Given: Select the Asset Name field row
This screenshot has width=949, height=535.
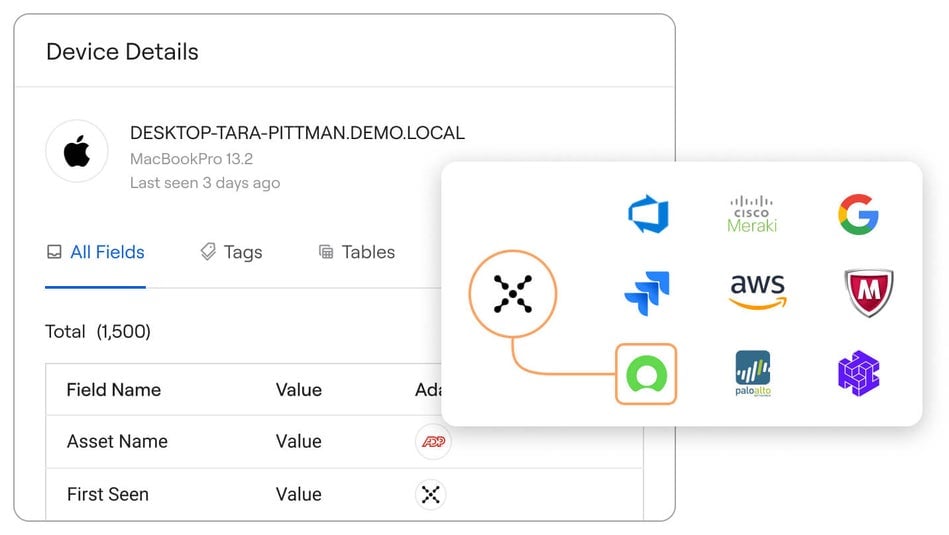Looking at the screenshot, I should [x=117, y=441].
